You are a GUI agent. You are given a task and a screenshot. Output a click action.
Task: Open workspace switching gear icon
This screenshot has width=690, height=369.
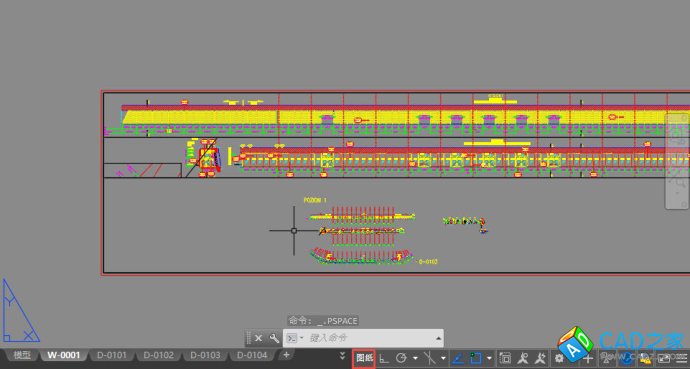pos(559,358)
